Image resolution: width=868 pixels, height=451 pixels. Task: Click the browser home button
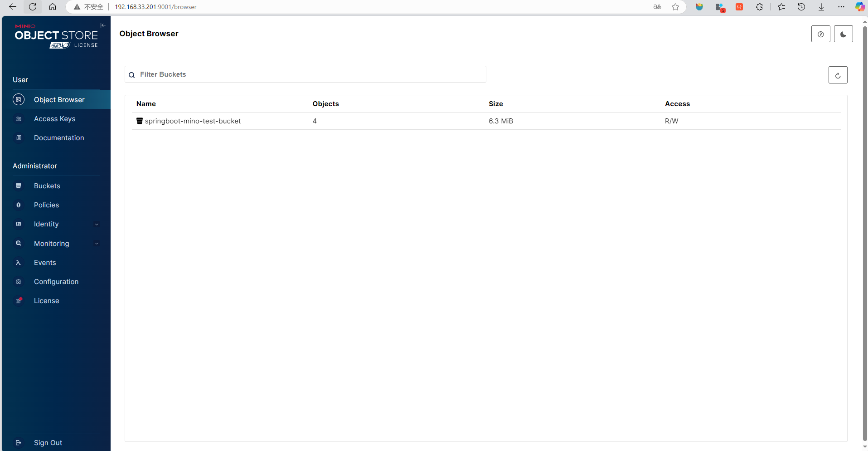[53, 7]
